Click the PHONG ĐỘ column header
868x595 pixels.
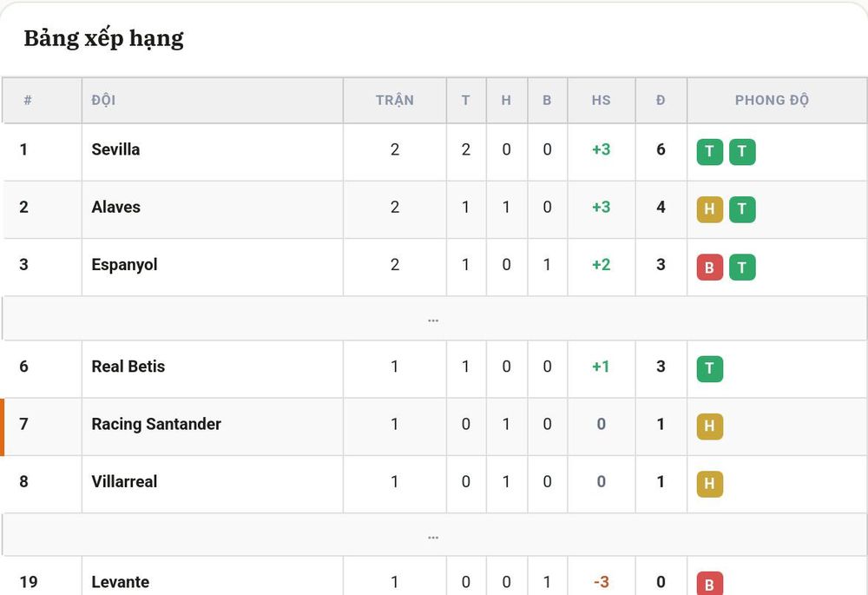[x=772, y=100]
